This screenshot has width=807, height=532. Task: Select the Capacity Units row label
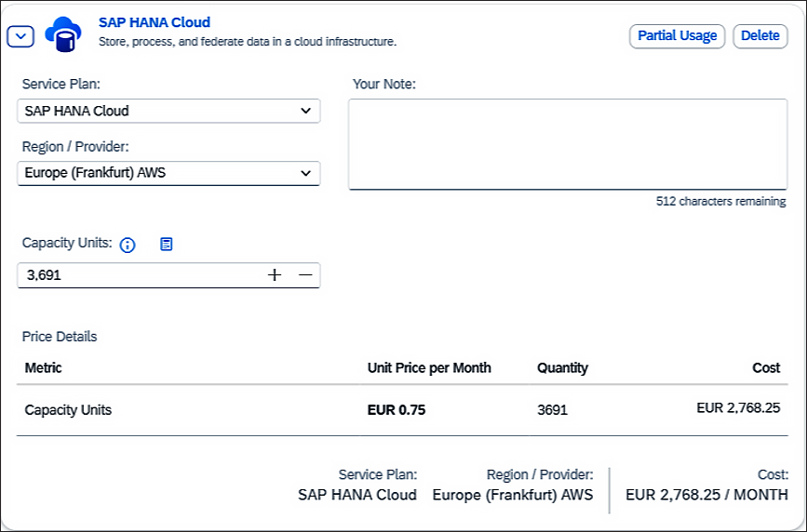68,410
